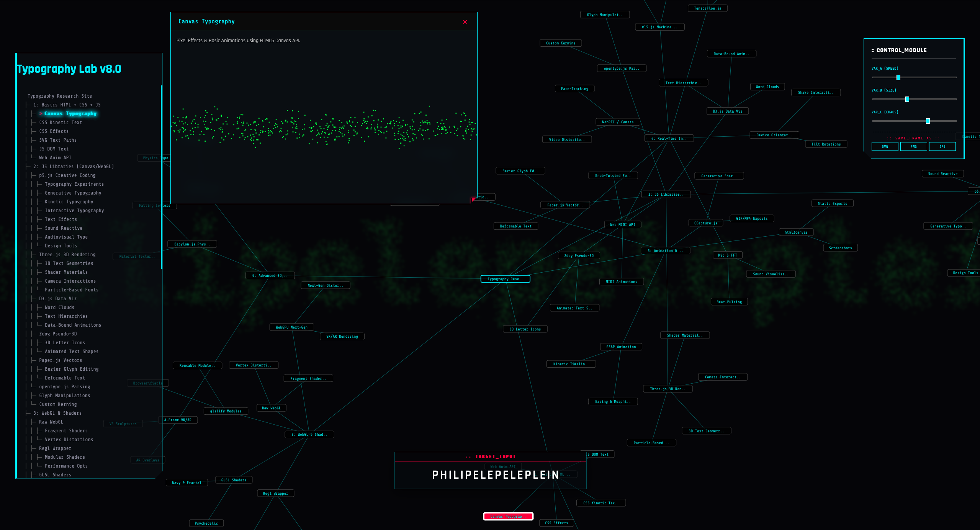Image resolution: width=980 pixels, height=530 pixels.
Task: Export frame as JPG
Action: tap(942, 147)
